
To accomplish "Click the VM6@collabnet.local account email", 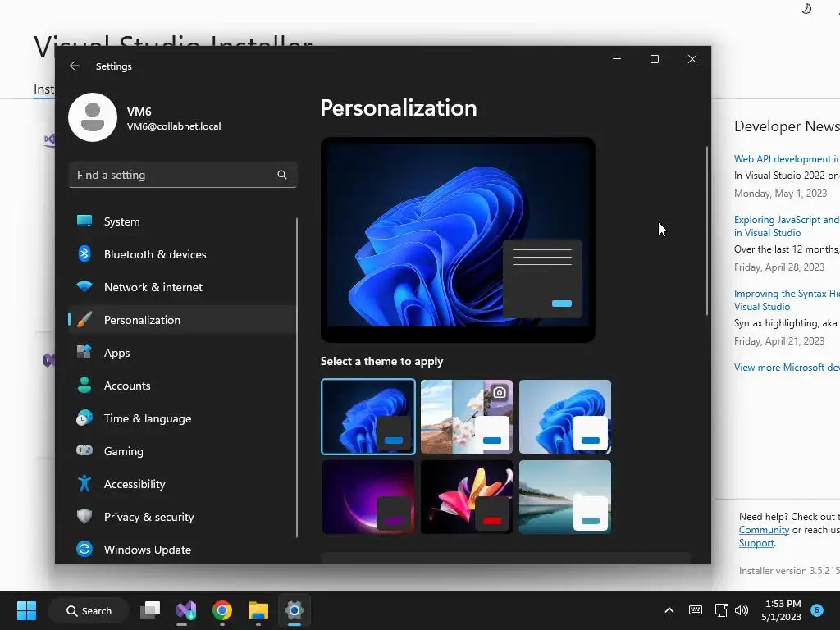I will (x=174, y=126).
